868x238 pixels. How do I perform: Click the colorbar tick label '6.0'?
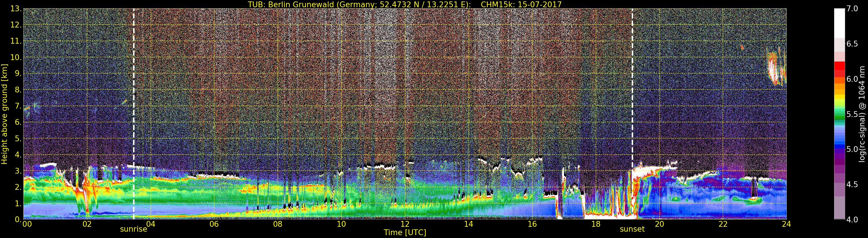point(852,79)
